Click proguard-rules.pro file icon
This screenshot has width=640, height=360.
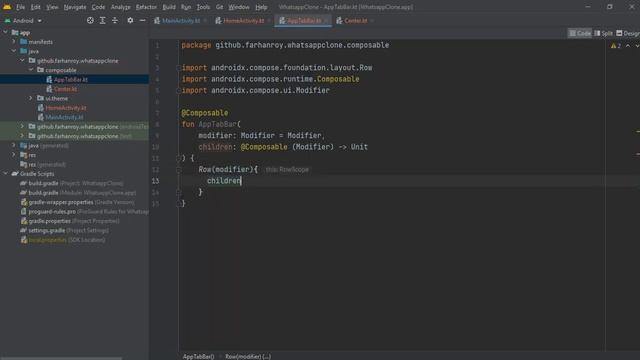pos(24,211)
